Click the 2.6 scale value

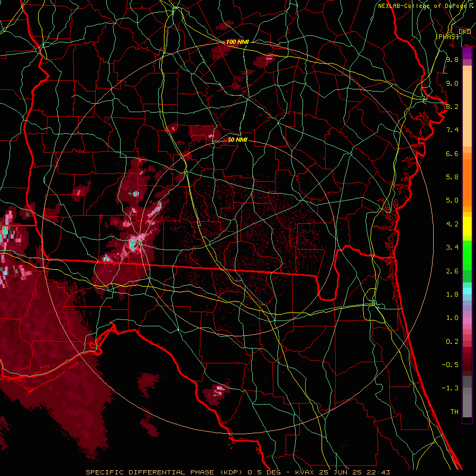(452, 271)
